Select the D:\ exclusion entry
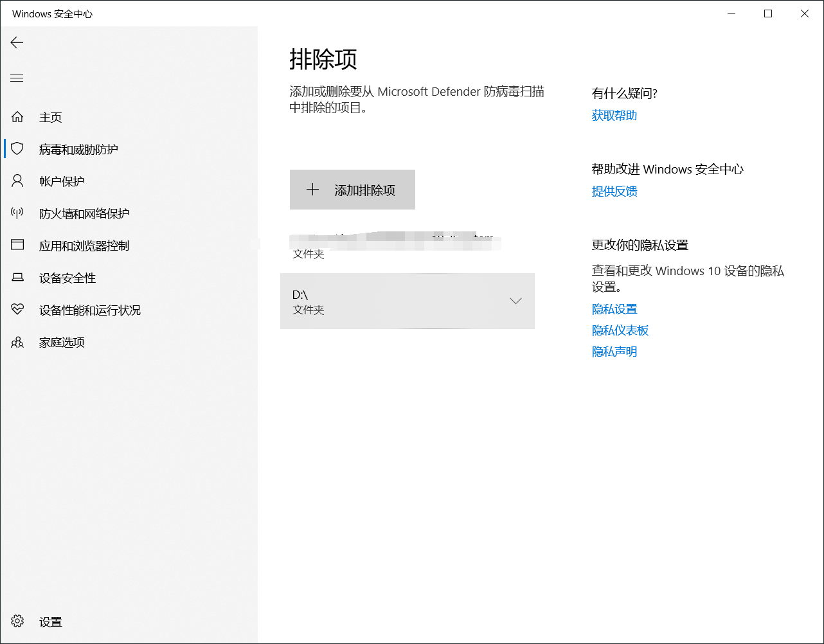 pyautogui.click(x=408, y=301)
